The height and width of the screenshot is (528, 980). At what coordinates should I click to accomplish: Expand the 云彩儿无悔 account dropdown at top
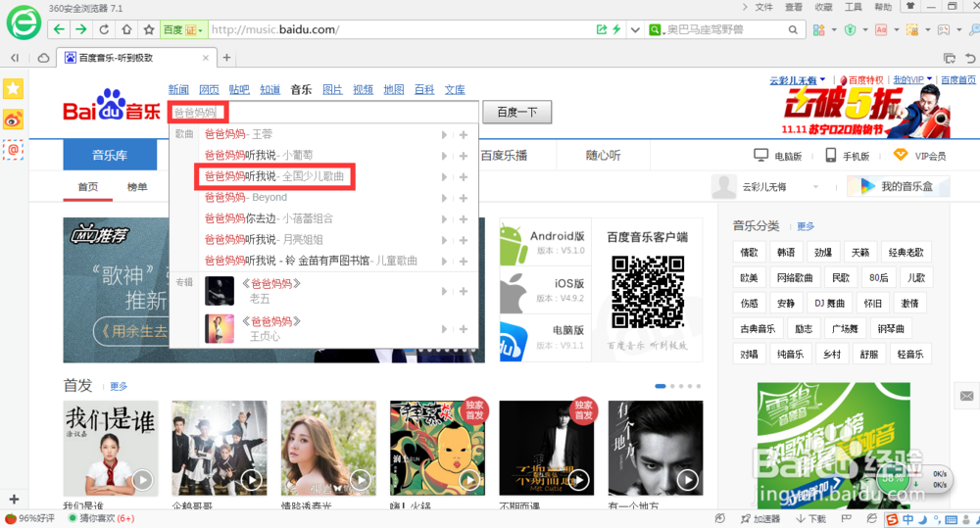[x=822, y=79]
